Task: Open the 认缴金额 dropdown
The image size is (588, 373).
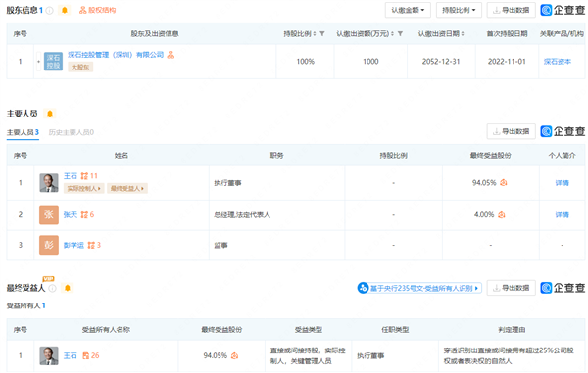Action: 408,10
